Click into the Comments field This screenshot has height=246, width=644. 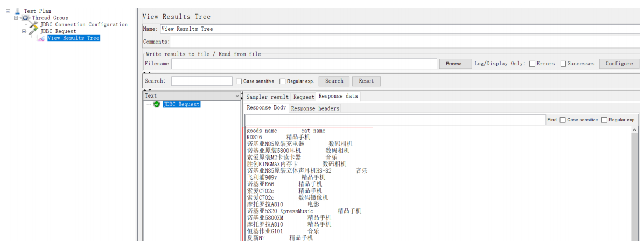[x=404, y=42]
